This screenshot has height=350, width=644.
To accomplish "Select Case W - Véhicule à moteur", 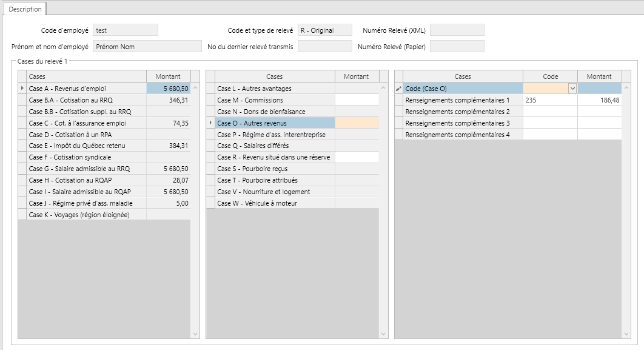I will point(292,203).
